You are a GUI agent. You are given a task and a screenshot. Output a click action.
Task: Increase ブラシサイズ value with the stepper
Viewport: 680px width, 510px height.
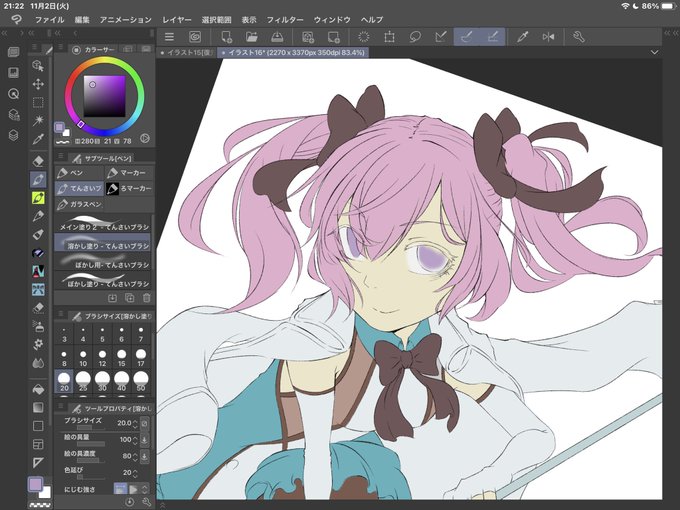click(136, 420)
